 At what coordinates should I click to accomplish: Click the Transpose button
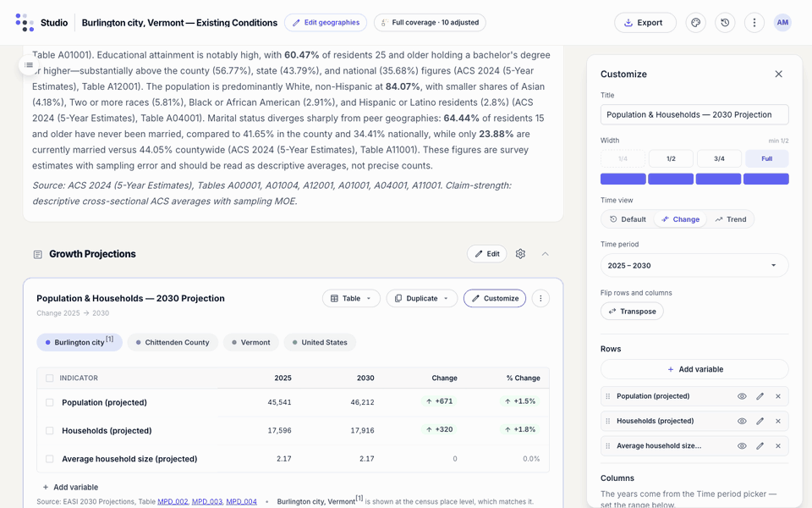632,312
